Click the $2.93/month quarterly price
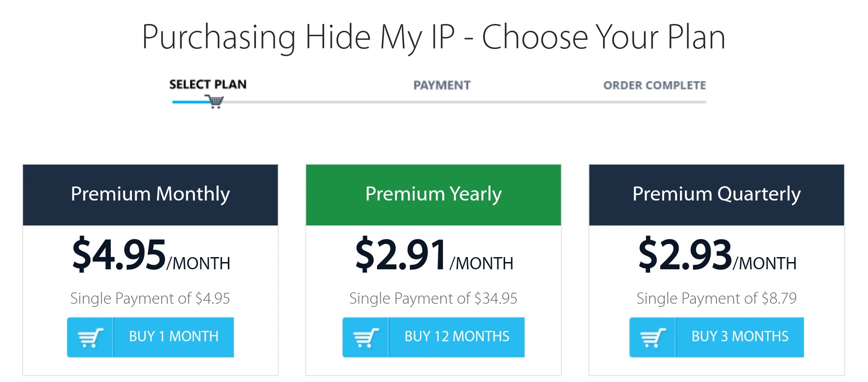 pos(717,255)
